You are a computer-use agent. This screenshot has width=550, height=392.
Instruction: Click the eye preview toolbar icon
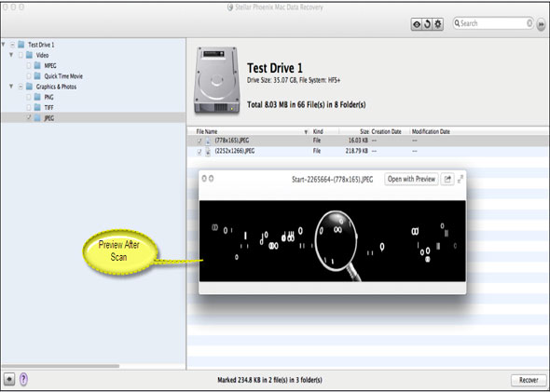tap(417, 24)
